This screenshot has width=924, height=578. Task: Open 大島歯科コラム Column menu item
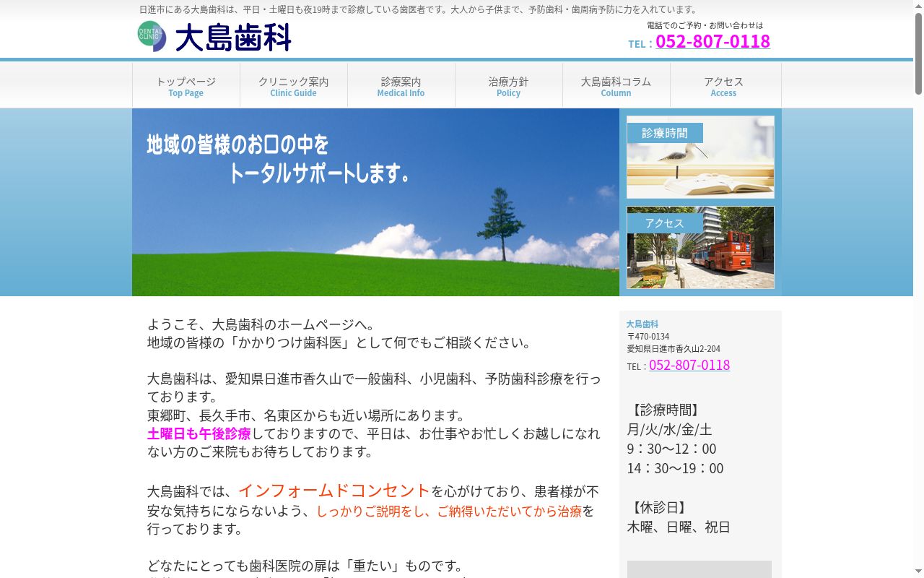click(616, 86)
